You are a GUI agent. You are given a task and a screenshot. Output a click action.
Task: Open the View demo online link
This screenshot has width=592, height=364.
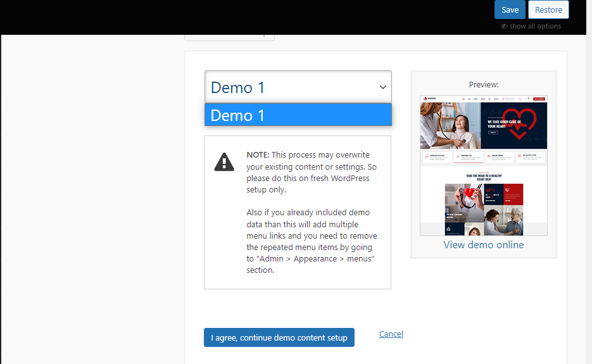pos(484,245)
